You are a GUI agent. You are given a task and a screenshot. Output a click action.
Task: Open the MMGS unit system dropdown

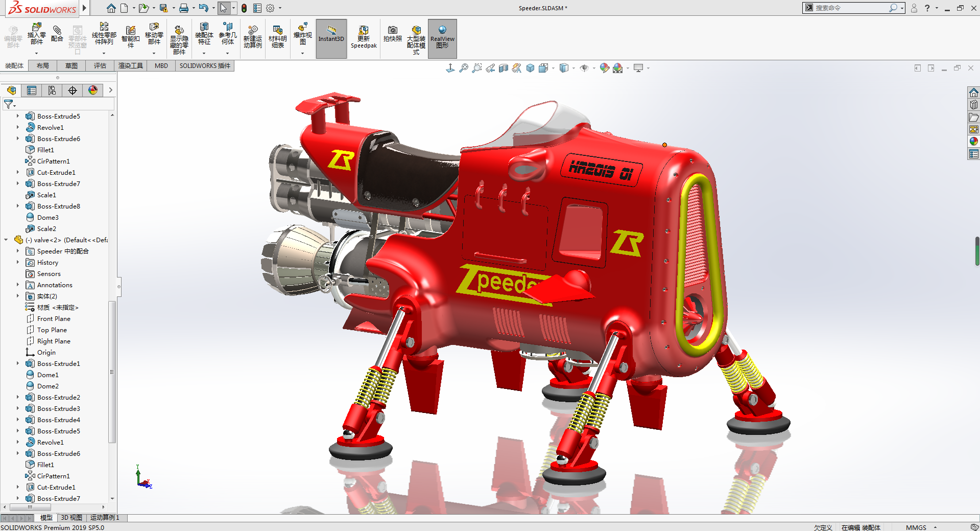click(x=935, y=527)
